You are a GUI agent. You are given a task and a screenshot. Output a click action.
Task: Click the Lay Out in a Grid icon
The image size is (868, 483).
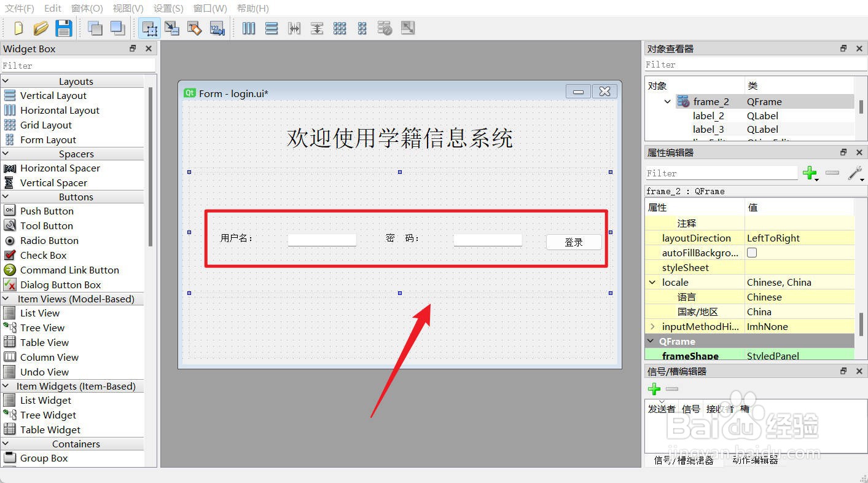340,28
